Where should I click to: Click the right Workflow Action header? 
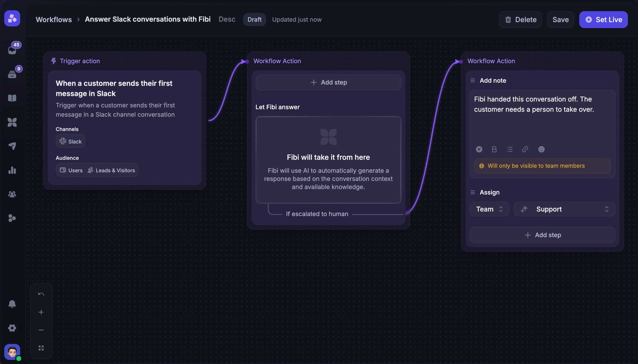pyautogui.click(x=491, y=61)
